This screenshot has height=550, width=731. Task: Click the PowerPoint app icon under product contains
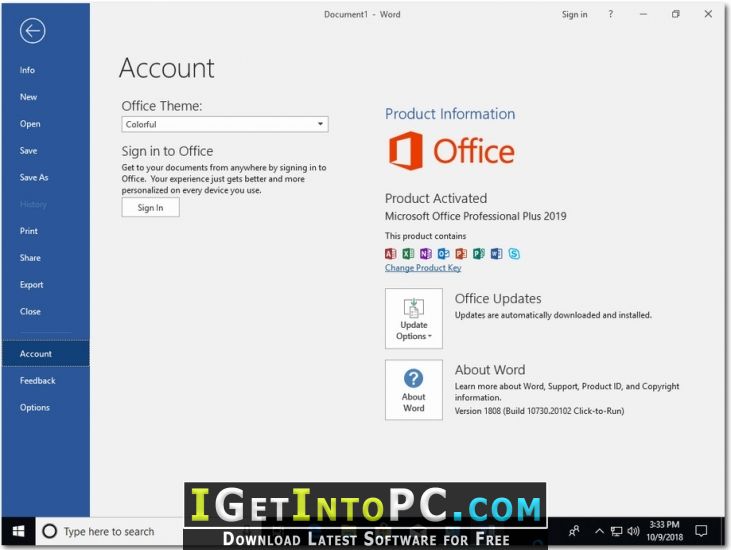pos(461,254)
